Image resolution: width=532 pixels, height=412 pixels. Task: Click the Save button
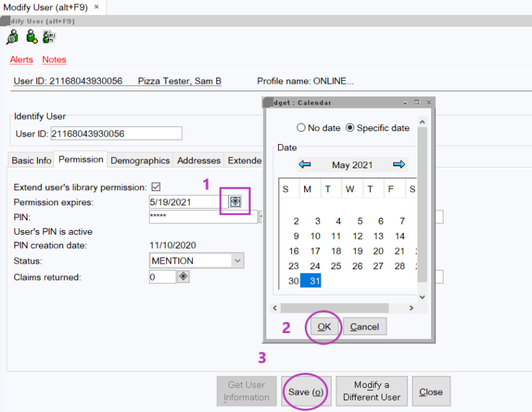306,392
